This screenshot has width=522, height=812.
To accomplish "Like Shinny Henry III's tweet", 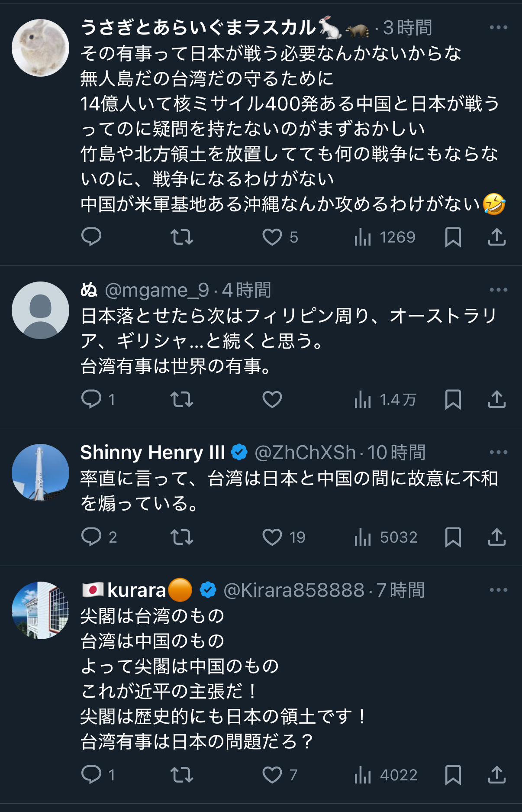I will [x=272, y=537].
